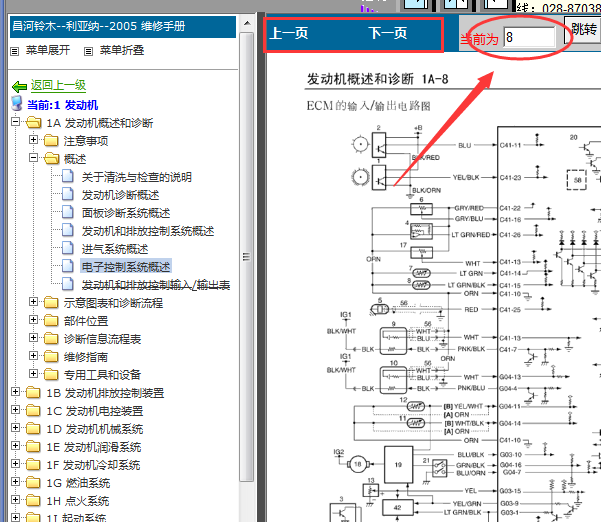Viewport: 601px width, 522px height.
Task: Click the tree panel vertical scrollbar thumb
Action: pyautogui.click(x=246, y=257)
